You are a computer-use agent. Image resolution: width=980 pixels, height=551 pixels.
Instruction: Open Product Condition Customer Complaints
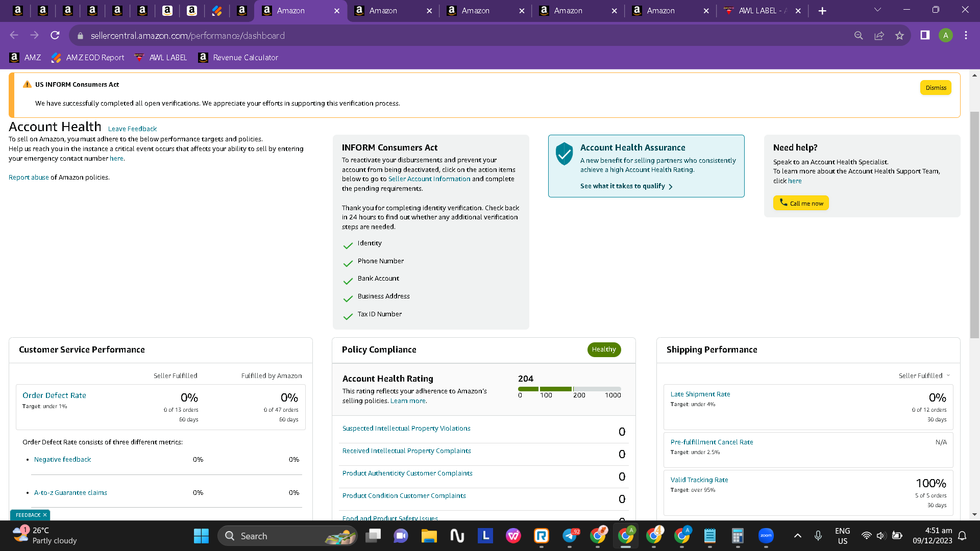404,496
